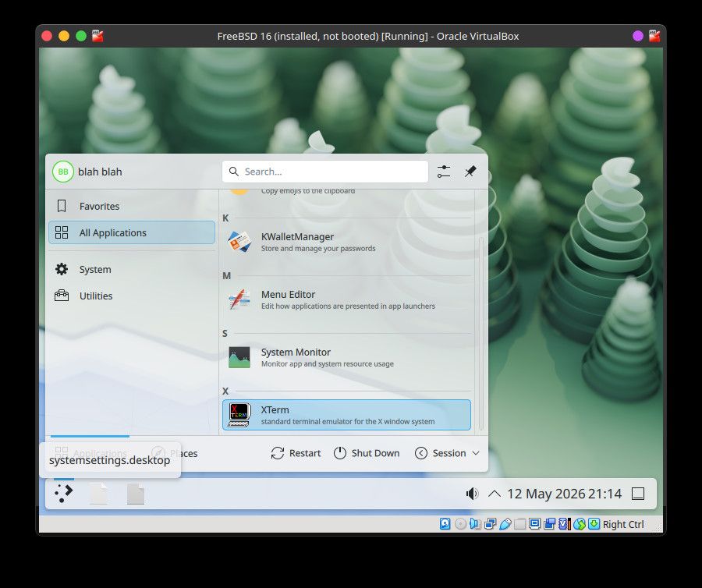Open the audio volume tray icon
This screenshot has width=702, height=588.
pos(472,494)
